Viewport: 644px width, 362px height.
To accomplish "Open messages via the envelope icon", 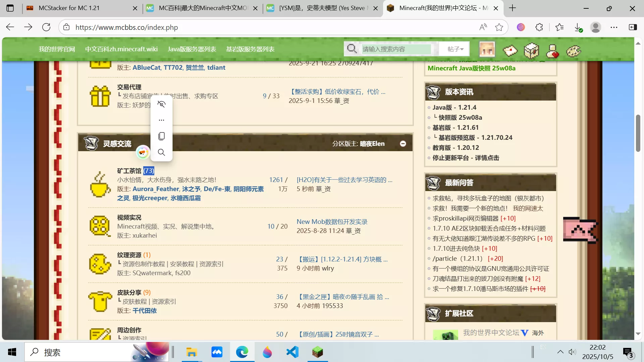I will (x=510, y=51).
